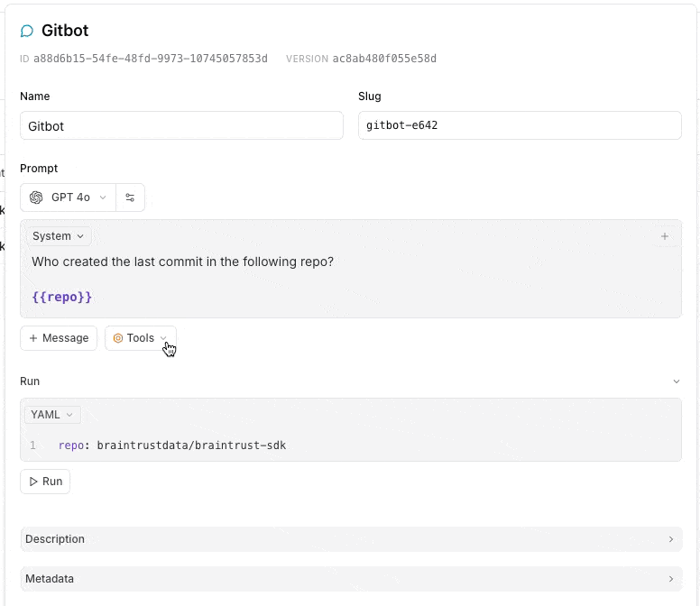Add a new Message to prompt

(x=59, y=338)
